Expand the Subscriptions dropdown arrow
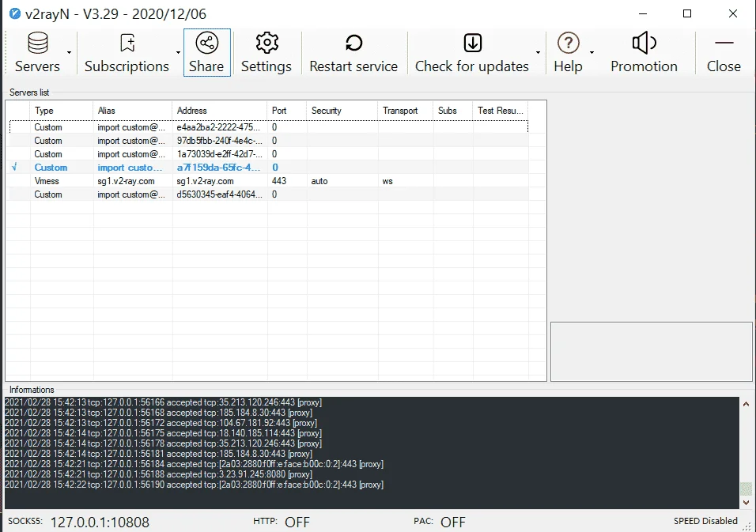The width and height of the screenshot is (756, 532). tap(178, 52)
